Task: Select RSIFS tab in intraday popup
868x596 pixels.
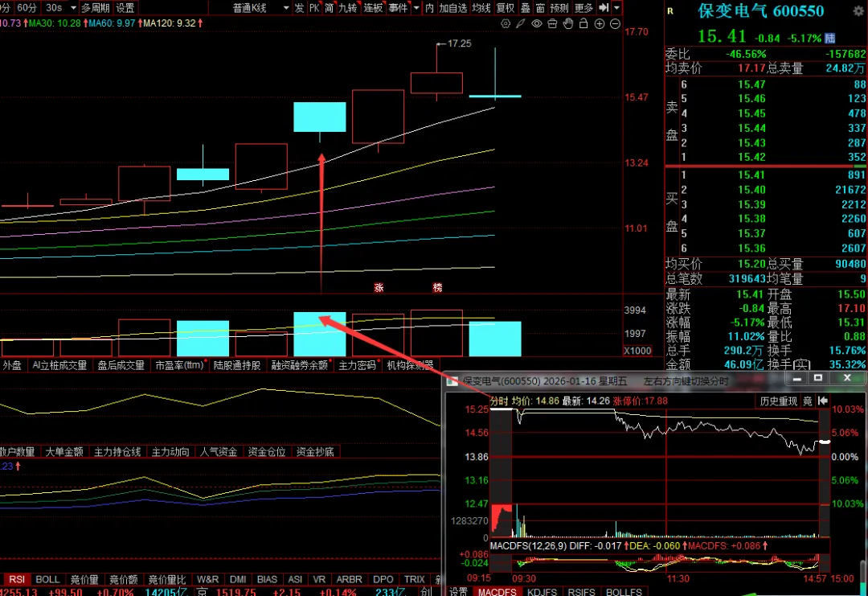Action: coord(581,591)
